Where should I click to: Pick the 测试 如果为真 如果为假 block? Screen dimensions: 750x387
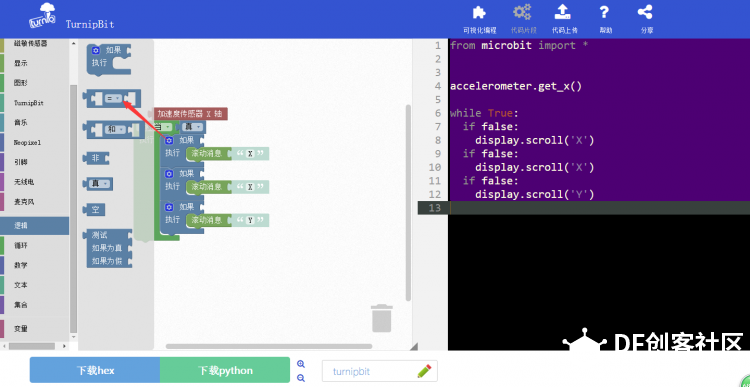108,248
